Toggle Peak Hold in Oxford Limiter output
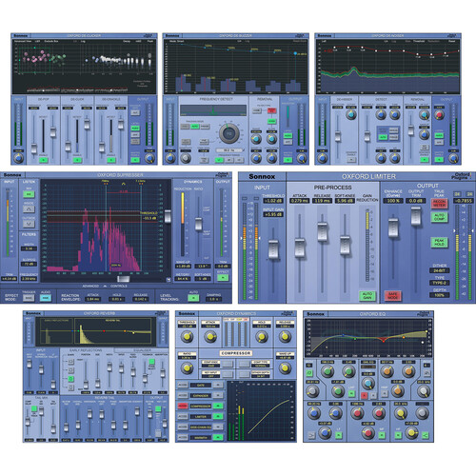The image size is (476, 476). pos(439,242)
